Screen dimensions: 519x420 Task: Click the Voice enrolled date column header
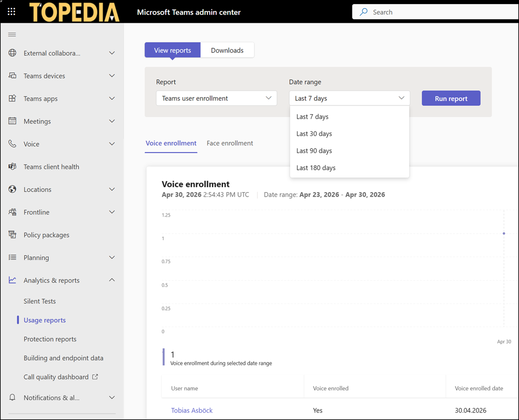pos(479,388)
